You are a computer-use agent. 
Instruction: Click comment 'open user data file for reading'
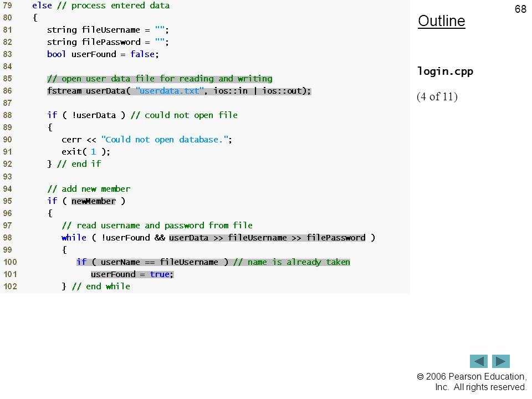pos(160,79)
